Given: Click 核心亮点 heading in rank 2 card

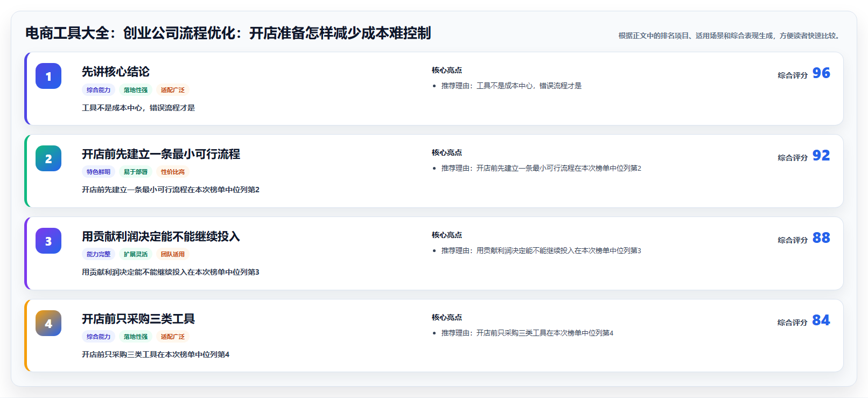Looking at the screenshot, I should [x=447, y=152].
